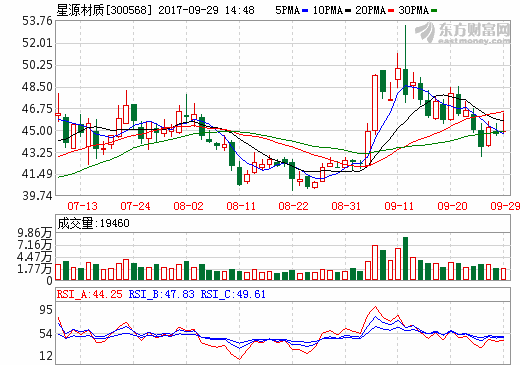Screen dimensions: 520x365
Task: Click the 53.76 price axis label
Action: [x=37, y=21]
